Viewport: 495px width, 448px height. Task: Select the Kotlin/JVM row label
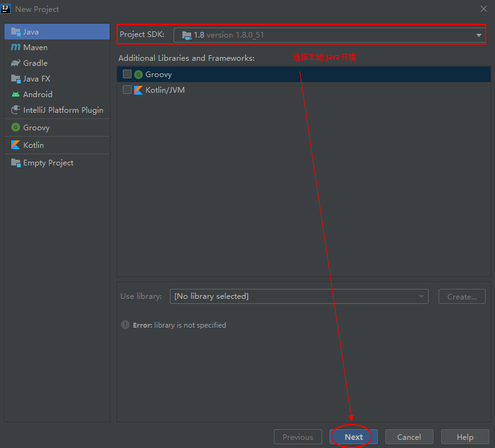[x=165, y=90]
